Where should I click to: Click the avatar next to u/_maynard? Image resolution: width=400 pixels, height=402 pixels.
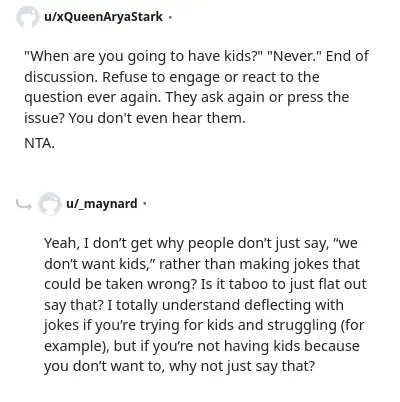49,203
